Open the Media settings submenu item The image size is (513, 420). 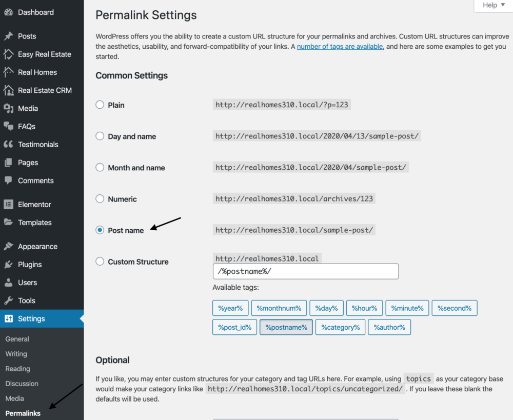point(14,398)
